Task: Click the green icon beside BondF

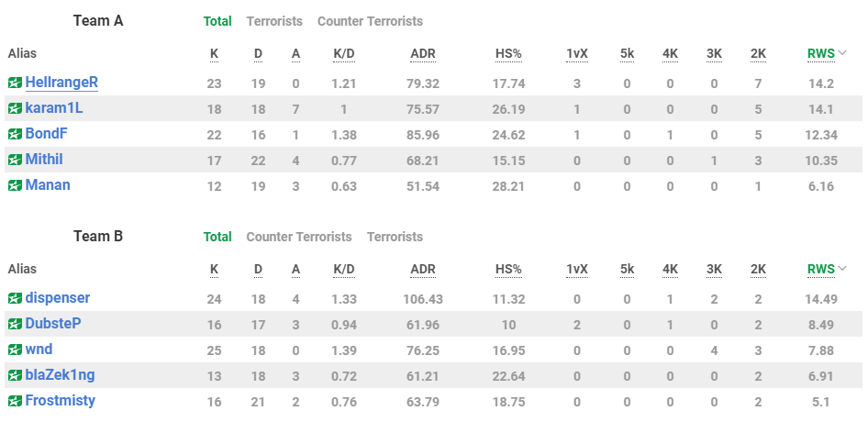Action: 15,134
